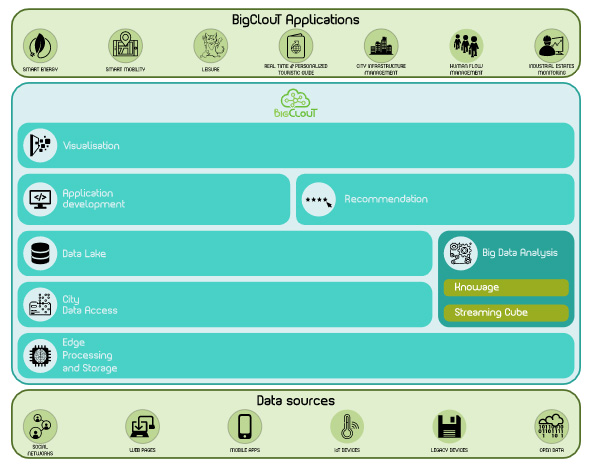Image resolution: width=595 pixels, height=465 pixels.
Task: Click the Open Data cloud icon
Action: [x=551, y=426]
